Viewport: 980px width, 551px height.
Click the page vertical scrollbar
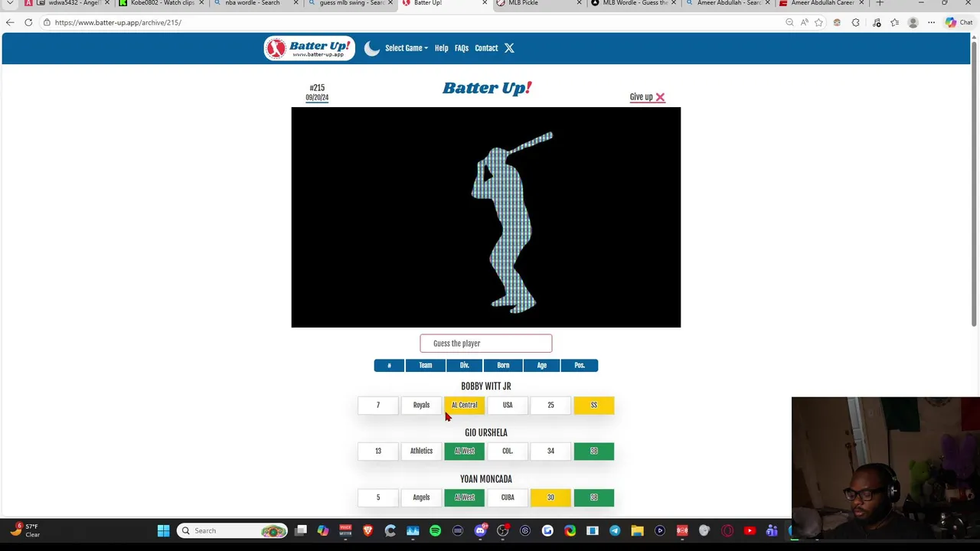click(x=974, y=182)
